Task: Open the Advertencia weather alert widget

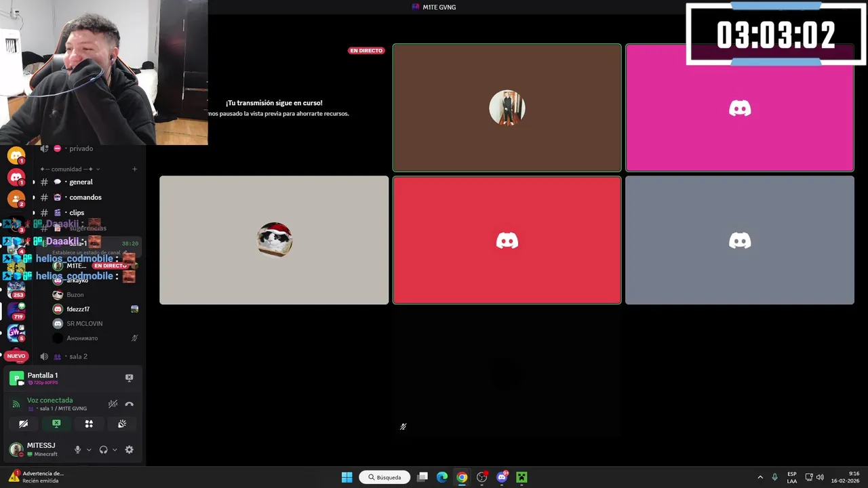Action: [37, 477]
